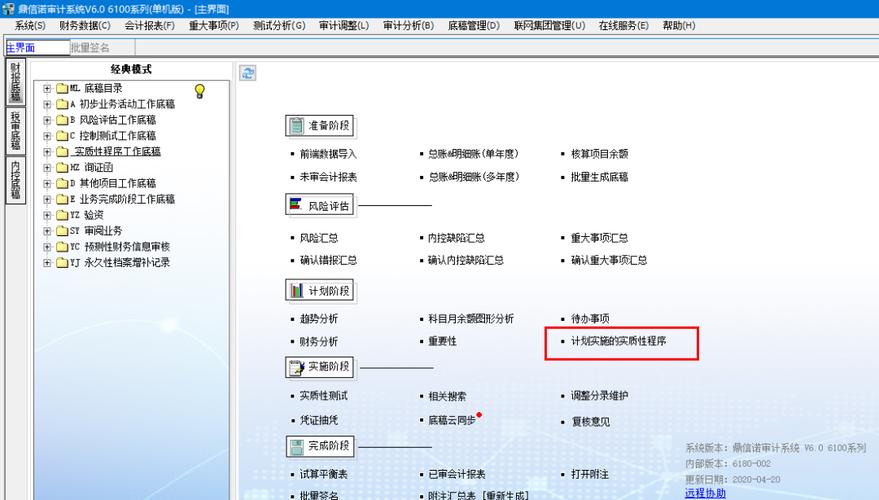Open the 在线服务(E) menu

click(623, 26)
